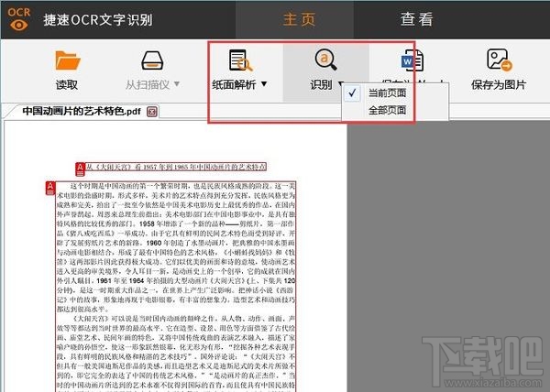Viewport: 550px width, 392px height.
Task: Click the 捷速OCR文字识别 application title
Action: [98, 19]
